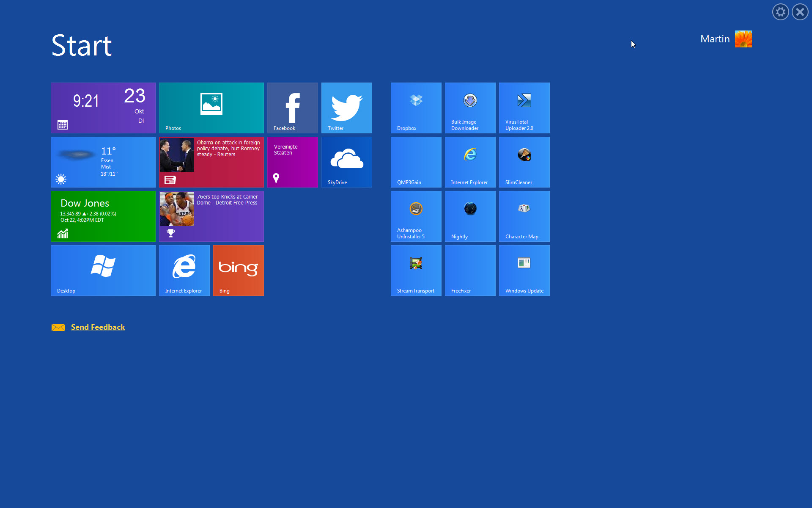Click the close X button top right
The height and width of the screenshot is (508, 812).
click(800, 12)
